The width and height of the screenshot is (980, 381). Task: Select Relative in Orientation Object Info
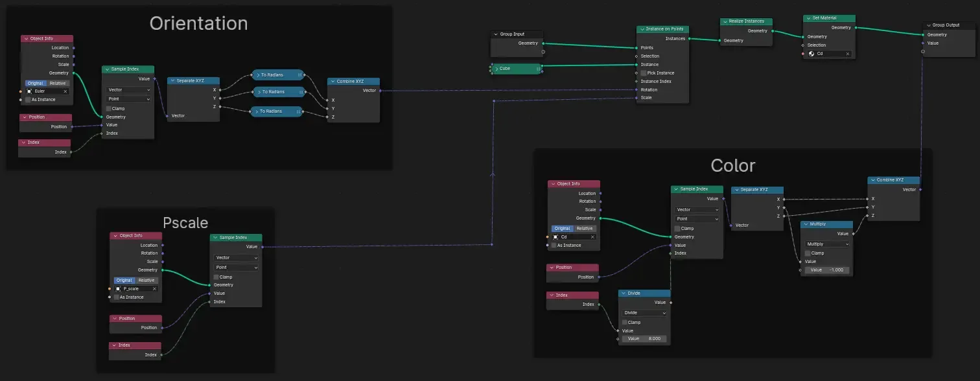click(58, 83)
